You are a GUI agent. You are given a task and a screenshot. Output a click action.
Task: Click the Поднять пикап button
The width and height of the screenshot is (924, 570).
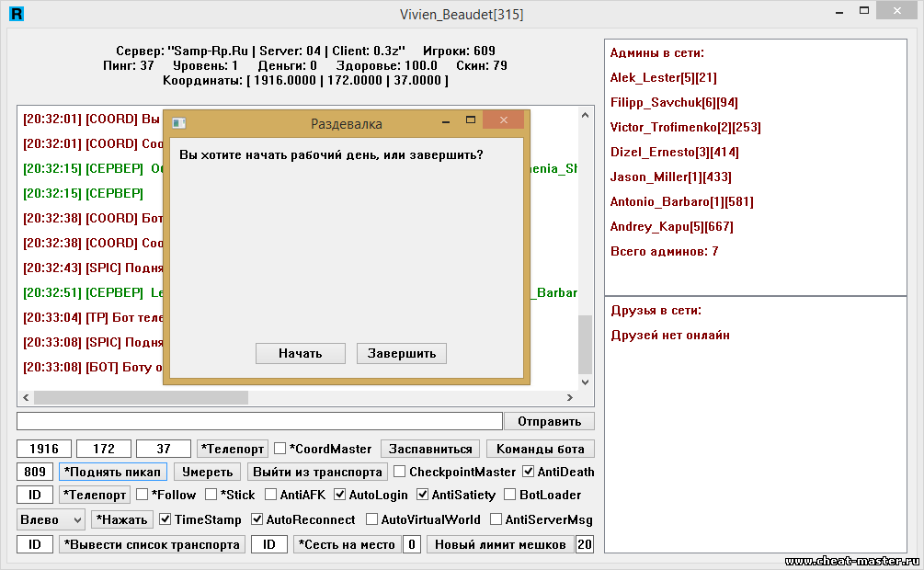(113, 472)
